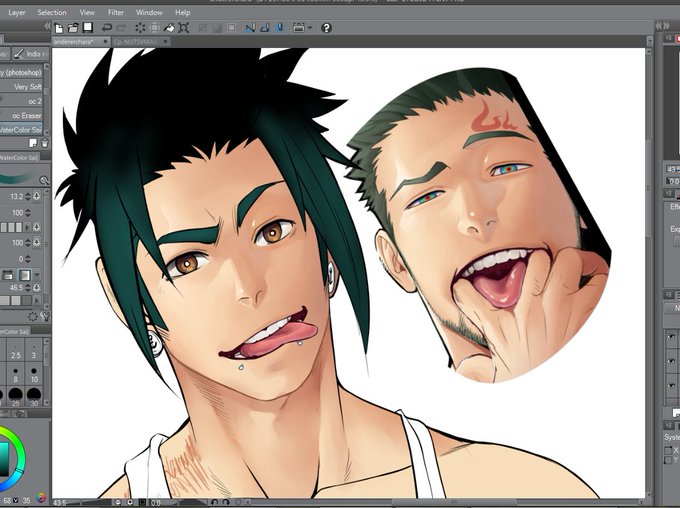Expand the indicator bar arrow below the 46.5 value
680x508 pixels.
pyautogui.click(x=37, y=300)
